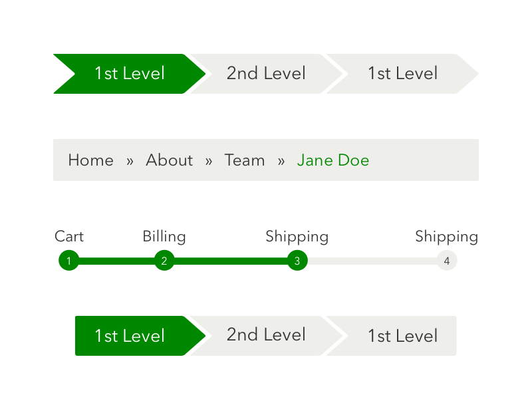Click the Shipping label above step 4
The height and width of the screenshot is (399, 532).
click(446, 237)
